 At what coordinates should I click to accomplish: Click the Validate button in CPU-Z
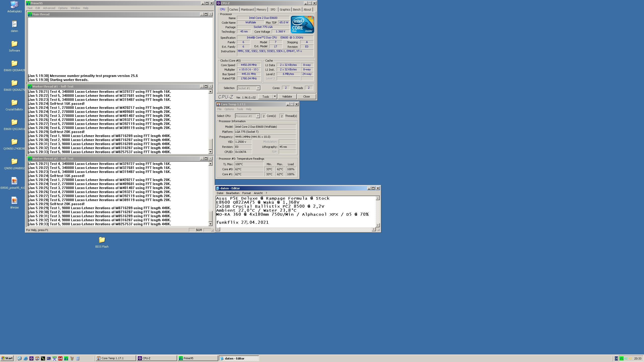287,97
